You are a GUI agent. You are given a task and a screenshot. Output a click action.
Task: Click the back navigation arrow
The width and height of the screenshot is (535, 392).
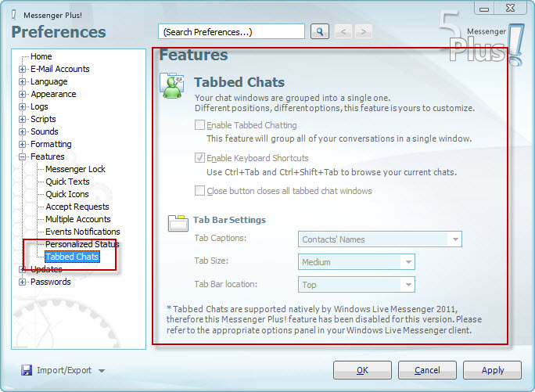point(343,31)
